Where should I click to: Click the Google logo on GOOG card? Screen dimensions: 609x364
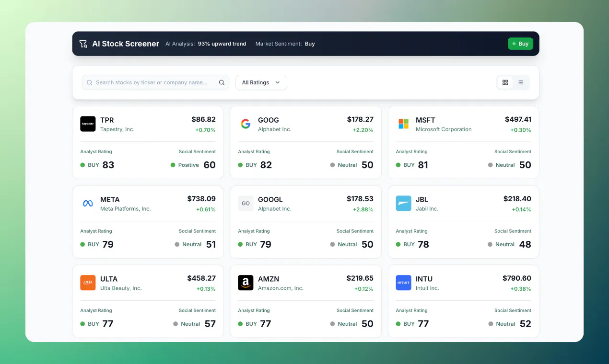[x=246, y=124]
